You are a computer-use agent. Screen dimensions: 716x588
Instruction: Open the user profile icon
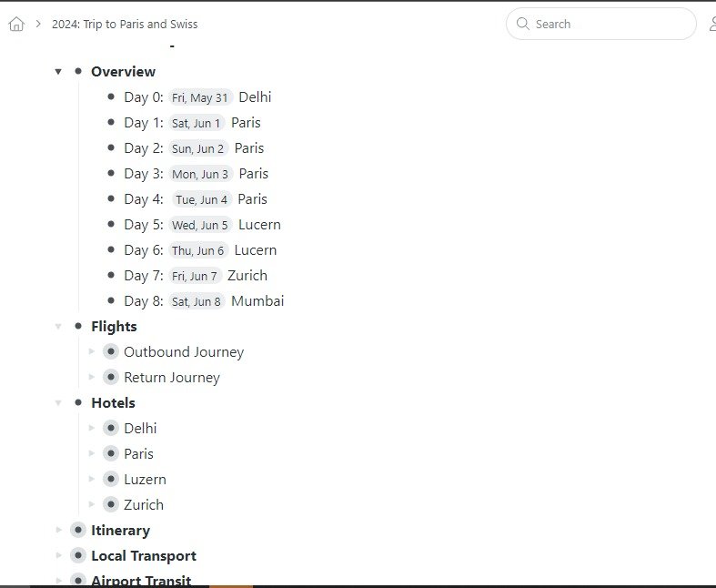coord(712,25)
